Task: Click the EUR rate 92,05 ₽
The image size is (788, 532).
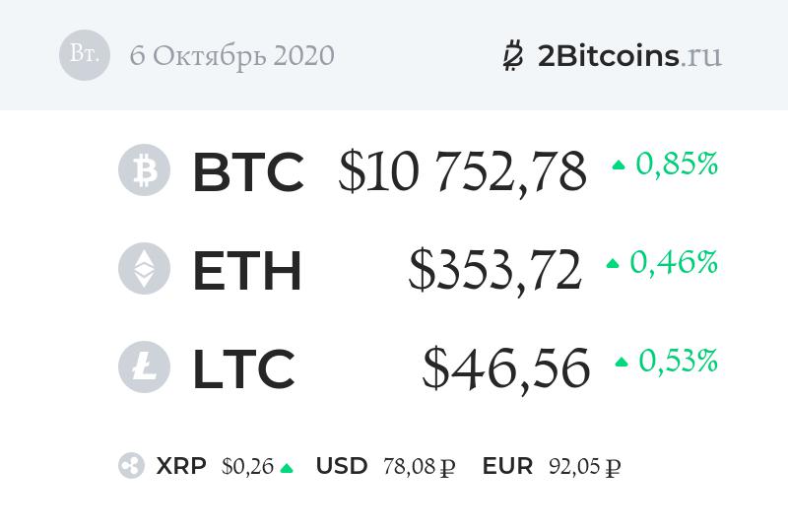Action: [x=584, y=467]
